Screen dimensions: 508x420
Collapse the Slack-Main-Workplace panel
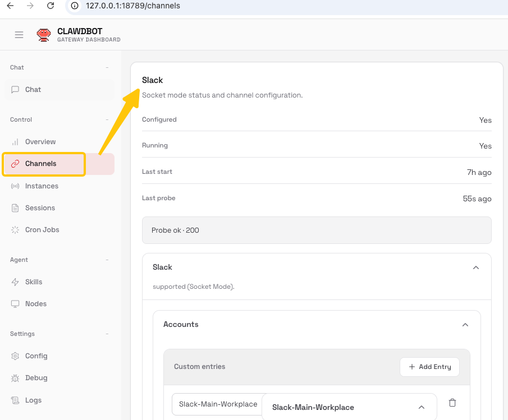[x=421, y=407]
